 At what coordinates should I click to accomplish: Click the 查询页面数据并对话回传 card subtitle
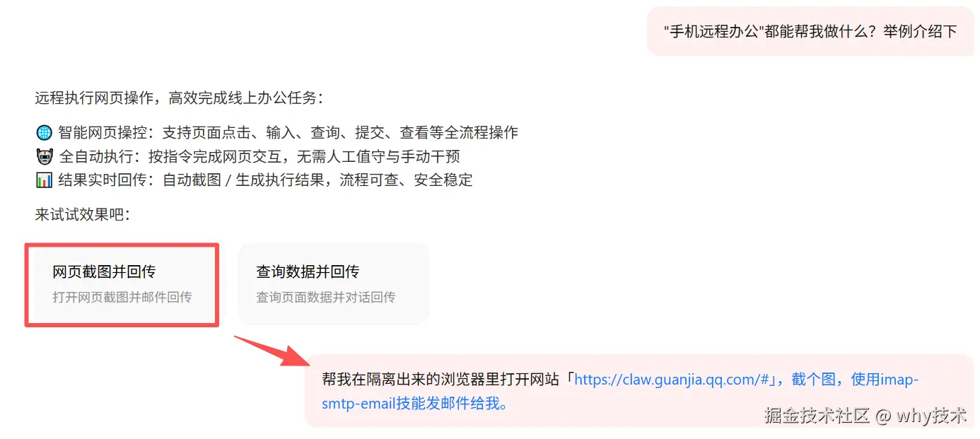tap(325, 297)
